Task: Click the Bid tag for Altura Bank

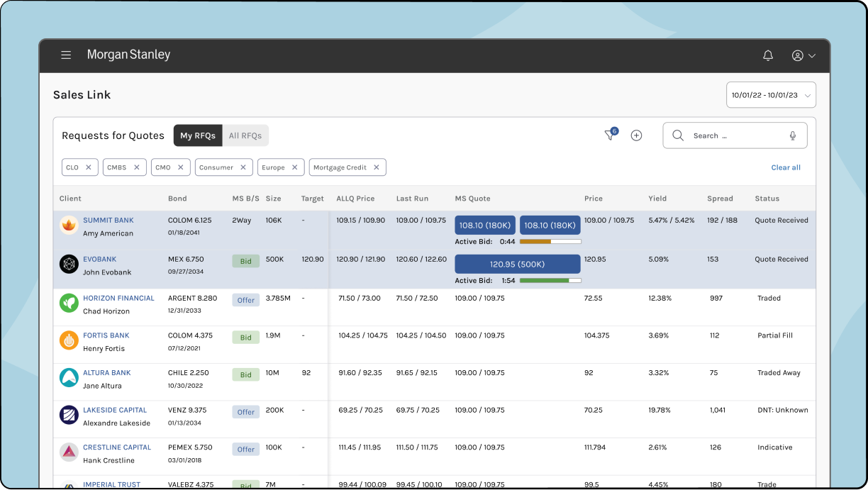Action: tap(245, 375)
